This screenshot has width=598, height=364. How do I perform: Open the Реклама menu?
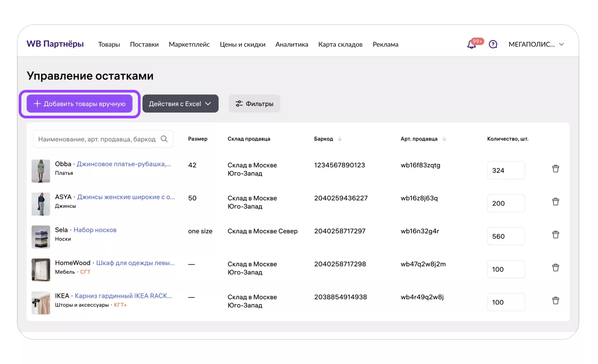click(385, 44)
